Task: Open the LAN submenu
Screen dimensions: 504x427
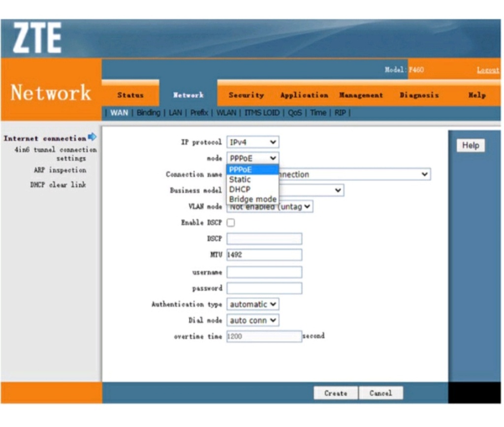Action: click(x=175, y=113)
